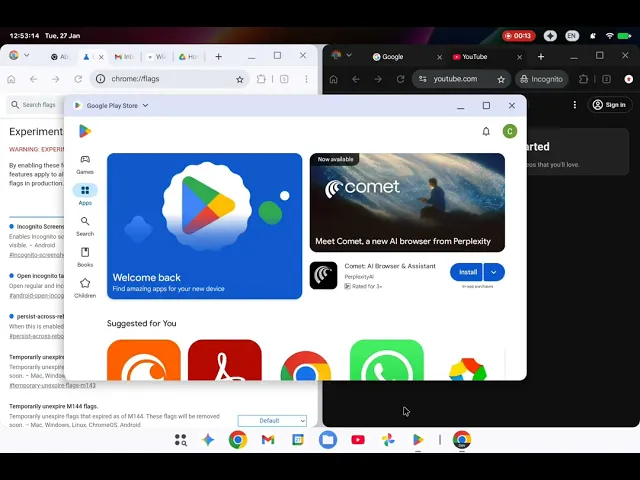
Task: Click youtube.com address bar
Action: [x=462, y=79]
